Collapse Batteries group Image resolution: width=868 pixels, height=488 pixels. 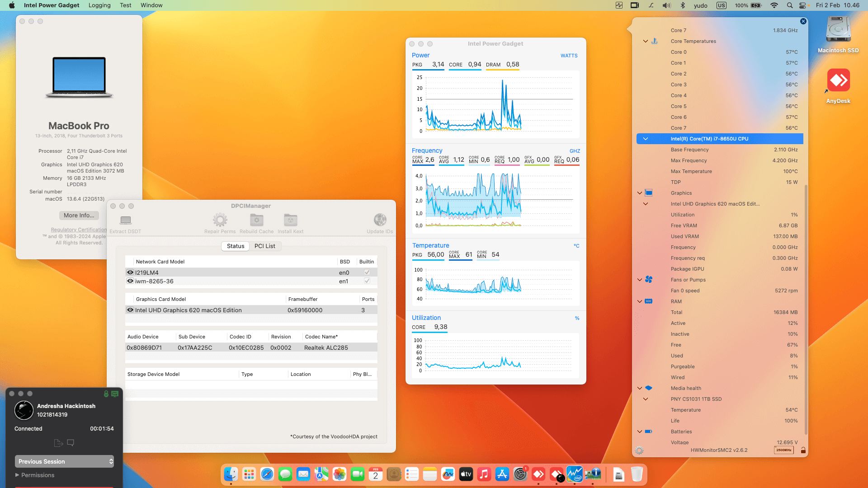[x=640, y=432]
